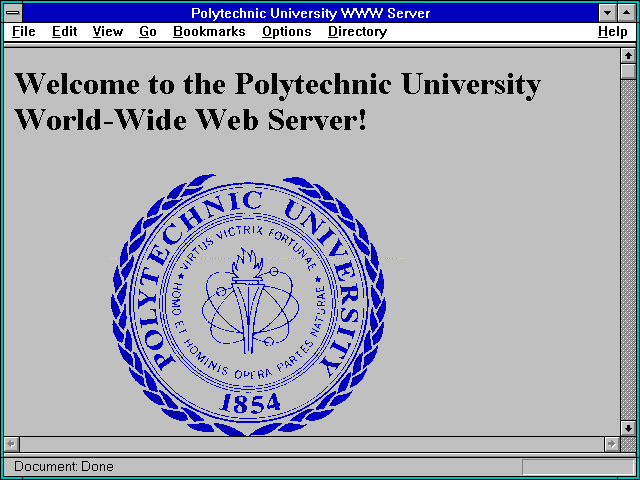640x480 pixels.
Task: Click the horizontal scrollbar right arrow
Action: coord(611,444)
